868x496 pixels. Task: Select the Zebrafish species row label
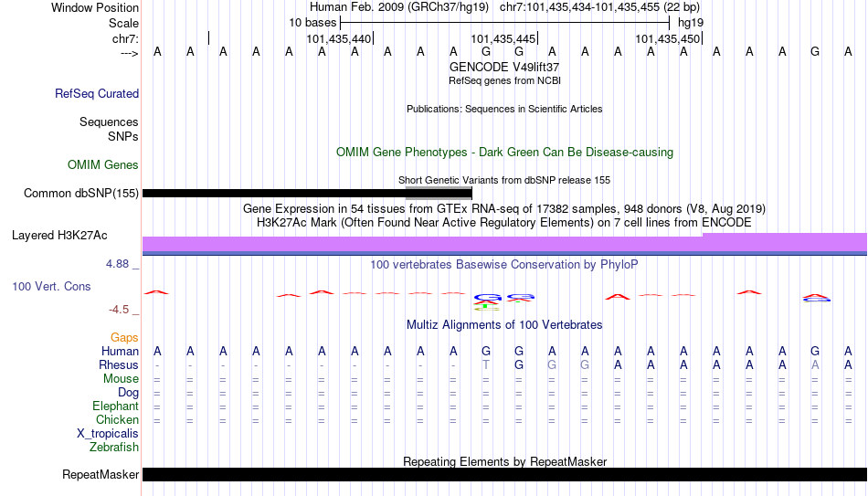[x=114, y=447]
